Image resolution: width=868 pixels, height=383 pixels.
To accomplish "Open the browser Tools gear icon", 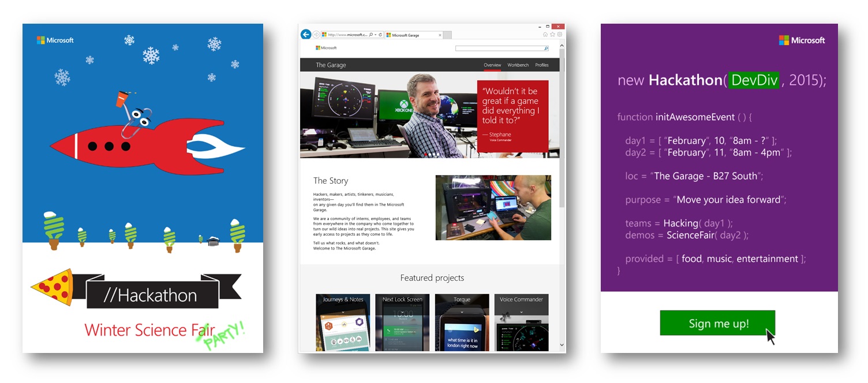I will coord(559,35).
